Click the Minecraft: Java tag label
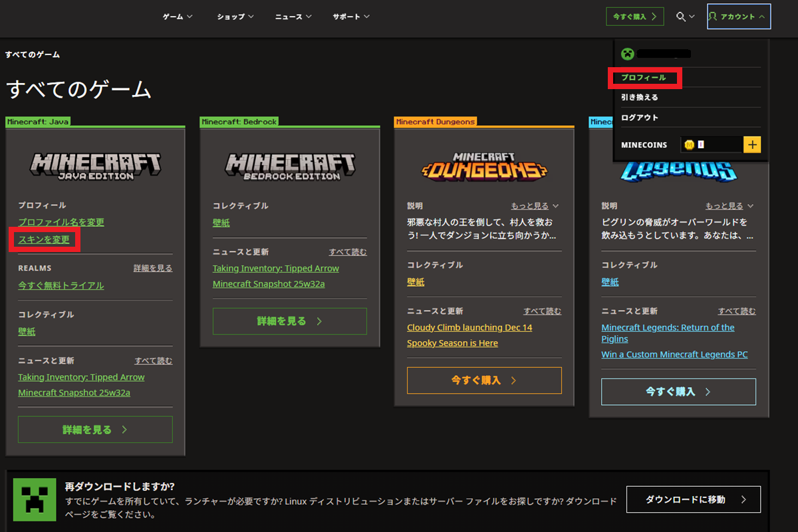Screen dimensions: 798x532 click(x=38, y=122)
